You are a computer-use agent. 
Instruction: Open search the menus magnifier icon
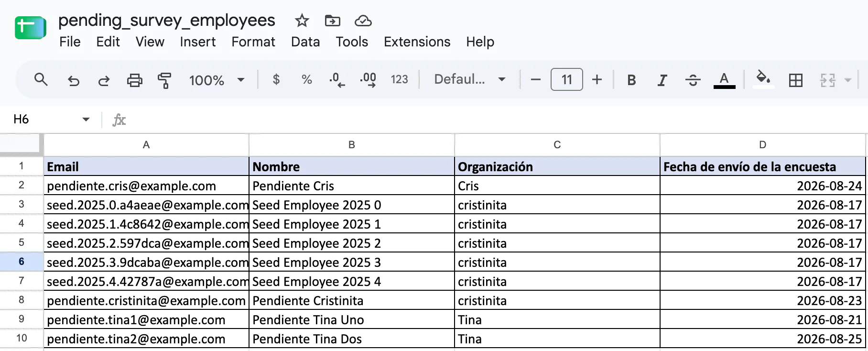41,79
